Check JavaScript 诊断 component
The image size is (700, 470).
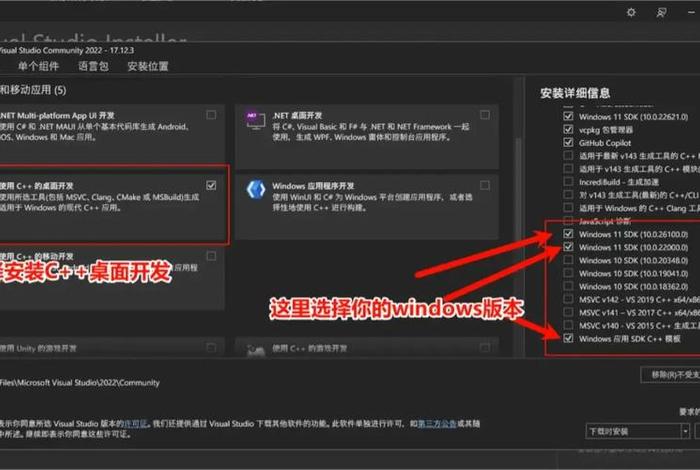tap(568, 221)
